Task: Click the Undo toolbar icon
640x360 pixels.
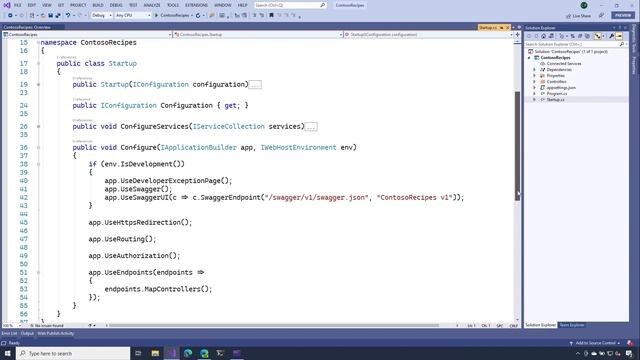Action: coord(68,16)
